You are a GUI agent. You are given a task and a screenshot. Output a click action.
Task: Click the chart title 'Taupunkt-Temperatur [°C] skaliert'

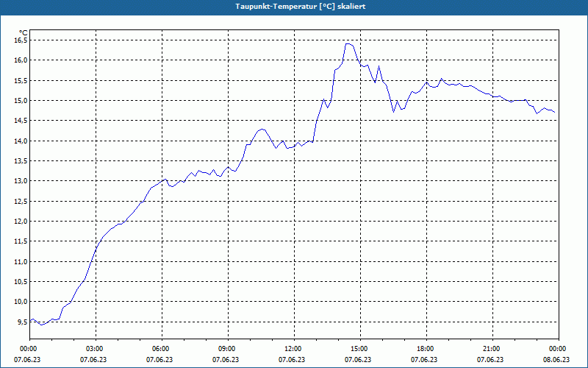pyautogui.click(x=301, y=7)
